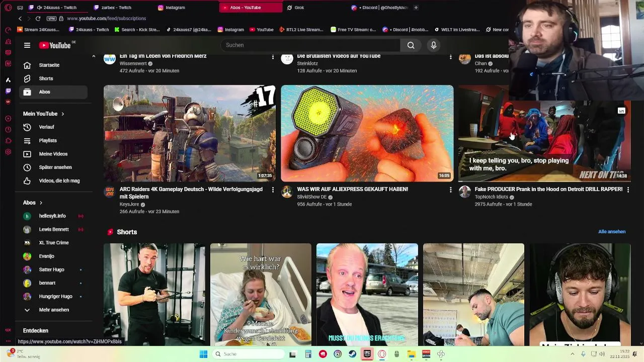
Task: Open options for Fake PRODUCER Prank video
Action: (x=628, y=190)
